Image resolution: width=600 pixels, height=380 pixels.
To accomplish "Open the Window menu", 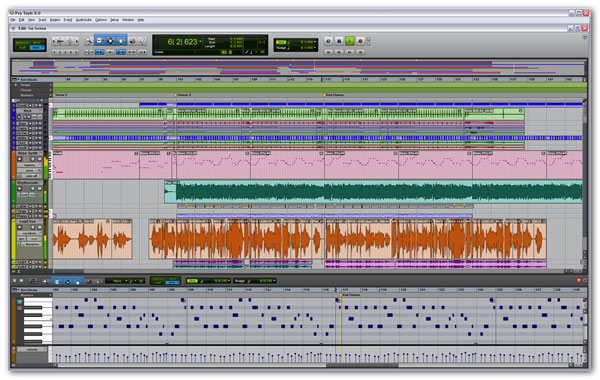I will coord(128,20).
